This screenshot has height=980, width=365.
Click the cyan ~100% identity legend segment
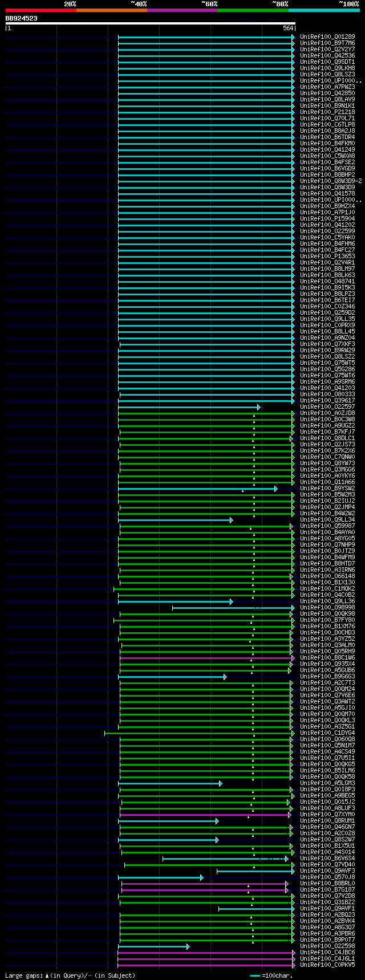pos(324,10)
